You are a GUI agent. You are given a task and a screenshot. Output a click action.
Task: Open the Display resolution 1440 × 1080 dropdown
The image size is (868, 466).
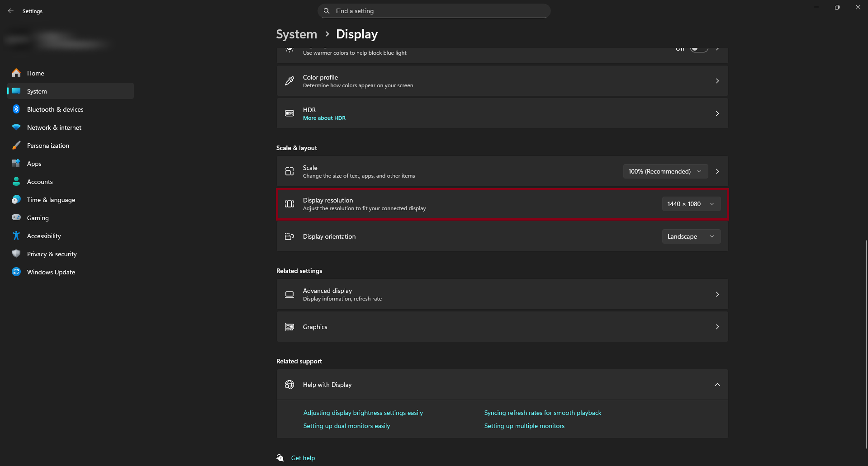click(691, 204)
